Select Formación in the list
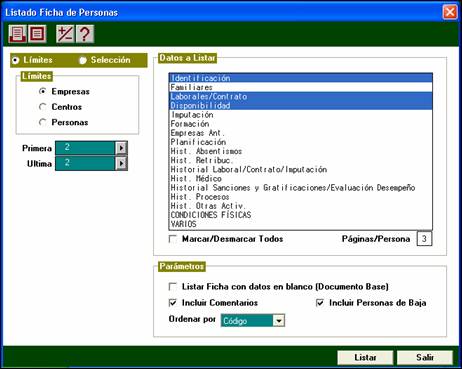462x369 pixels. (x=301, y=124)
